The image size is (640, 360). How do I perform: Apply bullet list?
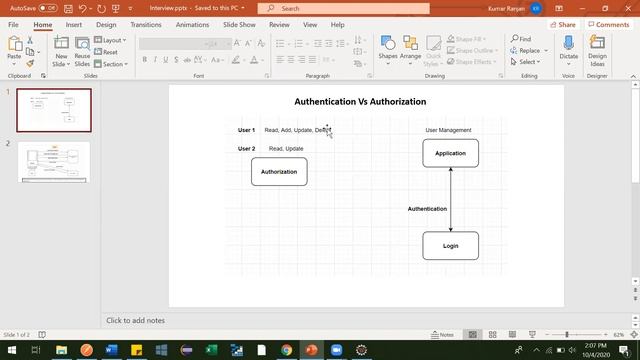[x=280, y=43]
